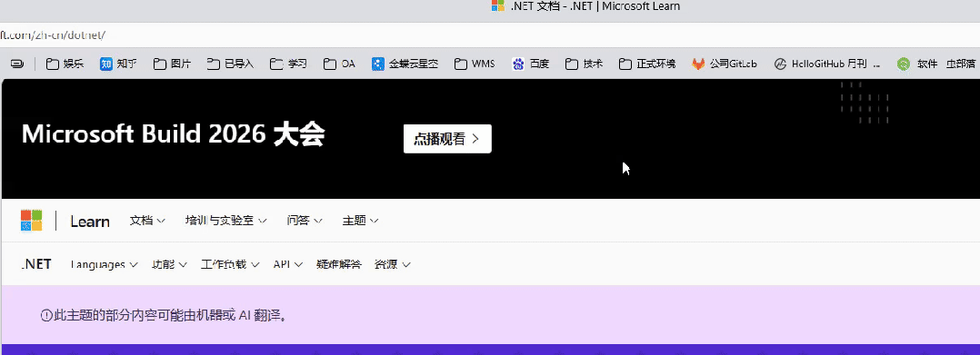Click the .NET product link
This screenshot has width=980, height=355.
(36, 264)
